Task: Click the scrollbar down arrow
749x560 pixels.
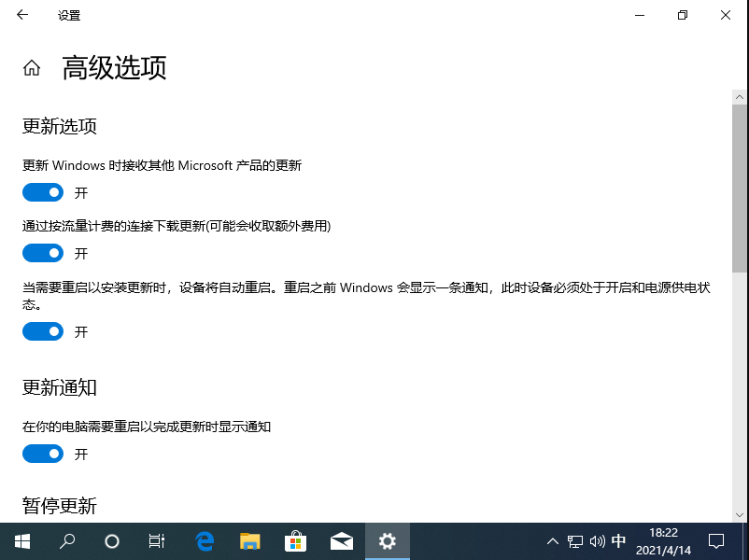Action: (x=739, y=515)
